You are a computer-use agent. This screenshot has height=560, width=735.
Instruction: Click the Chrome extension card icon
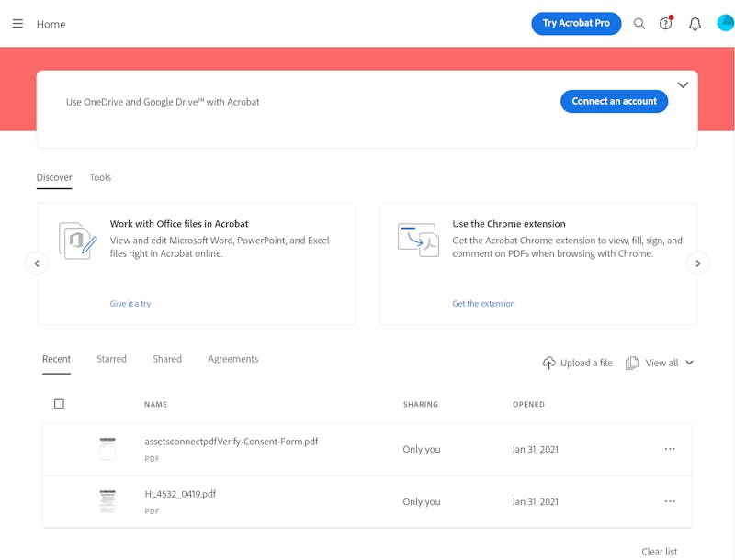[x=418, y=240]
